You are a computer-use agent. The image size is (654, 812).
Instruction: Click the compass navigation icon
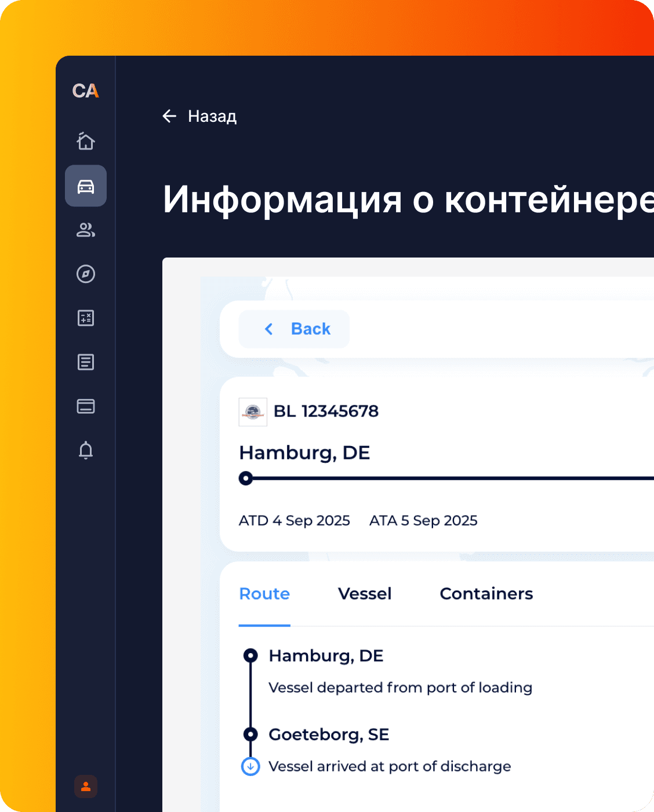point(85,274)
